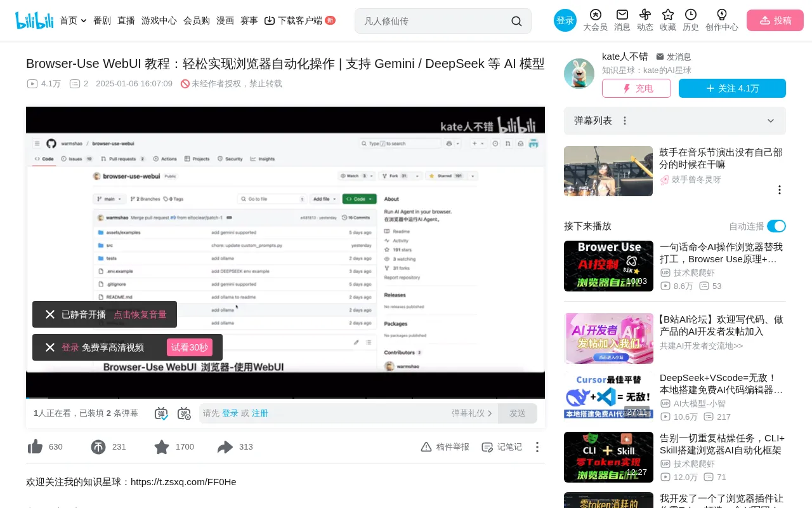Open ad card options three-dot menu
The width and height of the screenshot is (812, 508).
point(780,190)
